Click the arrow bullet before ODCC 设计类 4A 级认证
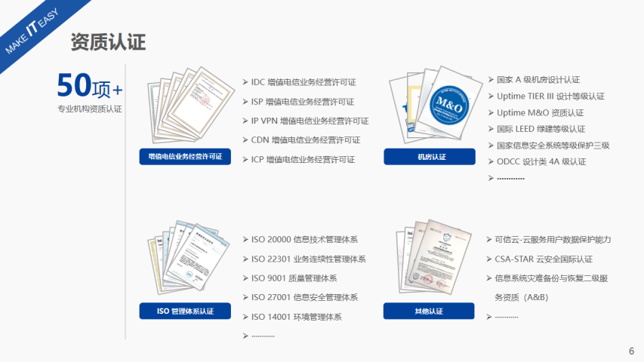This screenshot has height=362, width=644. click(x=491, y=161)
